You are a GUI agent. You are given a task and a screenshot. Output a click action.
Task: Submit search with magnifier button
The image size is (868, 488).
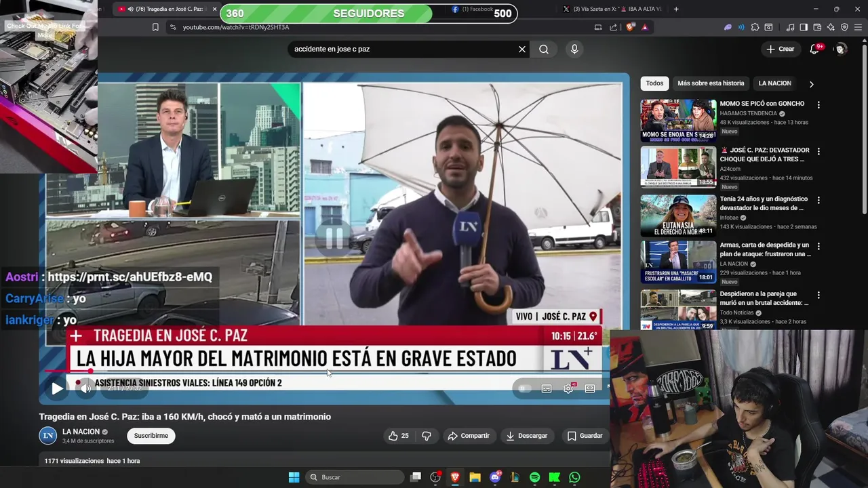pyautogui.click(x=544, y=49)
